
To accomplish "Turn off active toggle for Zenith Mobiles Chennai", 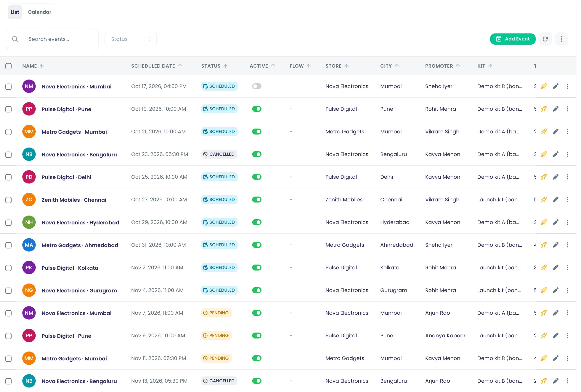I will click(257, 200).
